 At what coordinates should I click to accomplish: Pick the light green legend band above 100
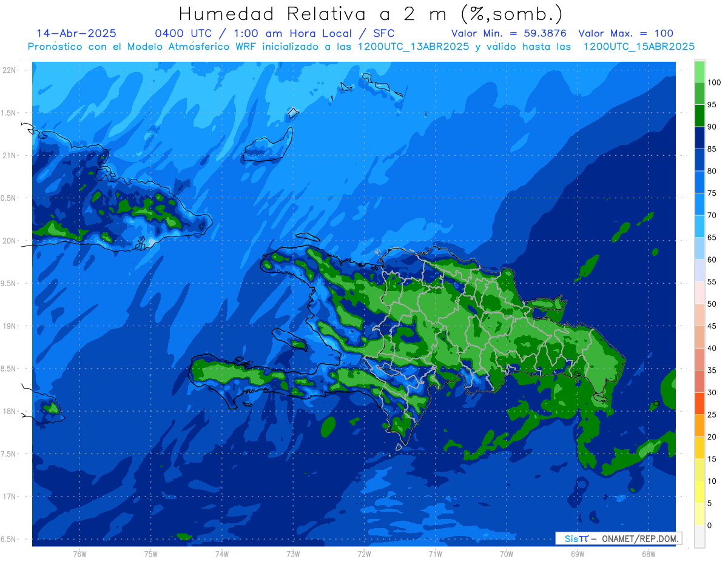tap(699, 72)
